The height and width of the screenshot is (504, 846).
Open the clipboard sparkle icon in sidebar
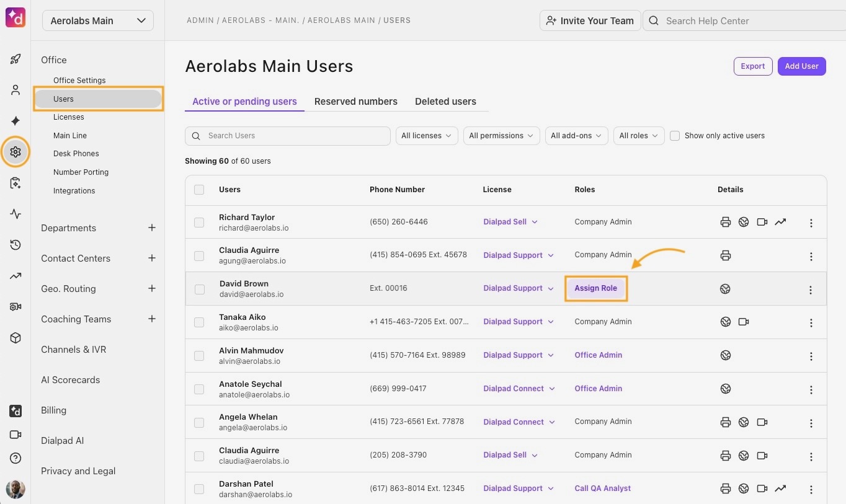pyautogui.click(x=16, y=183)
